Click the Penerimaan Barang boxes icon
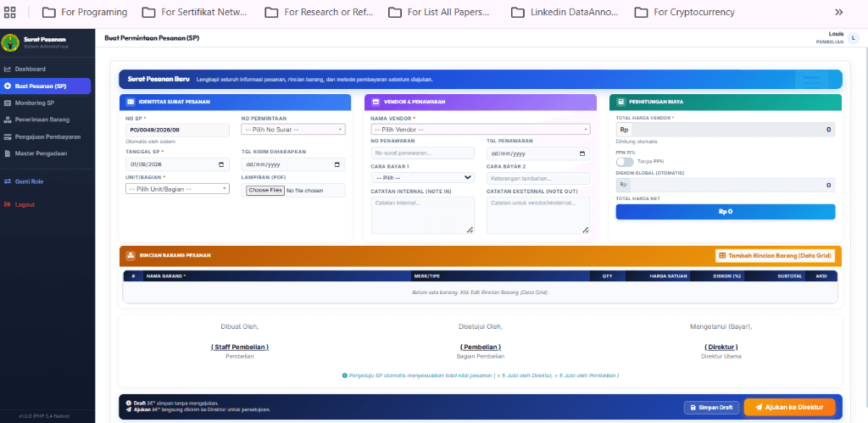Image resolution: width=868 pixels, height=423 pixels. coord(8,120)
